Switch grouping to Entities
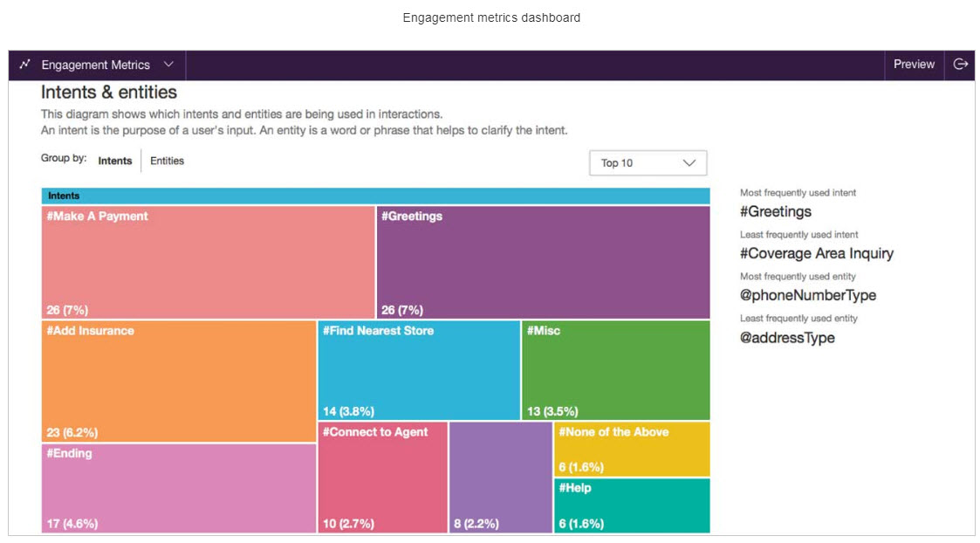The width and height of the screenshot is (980, 543). pos(167,161)
